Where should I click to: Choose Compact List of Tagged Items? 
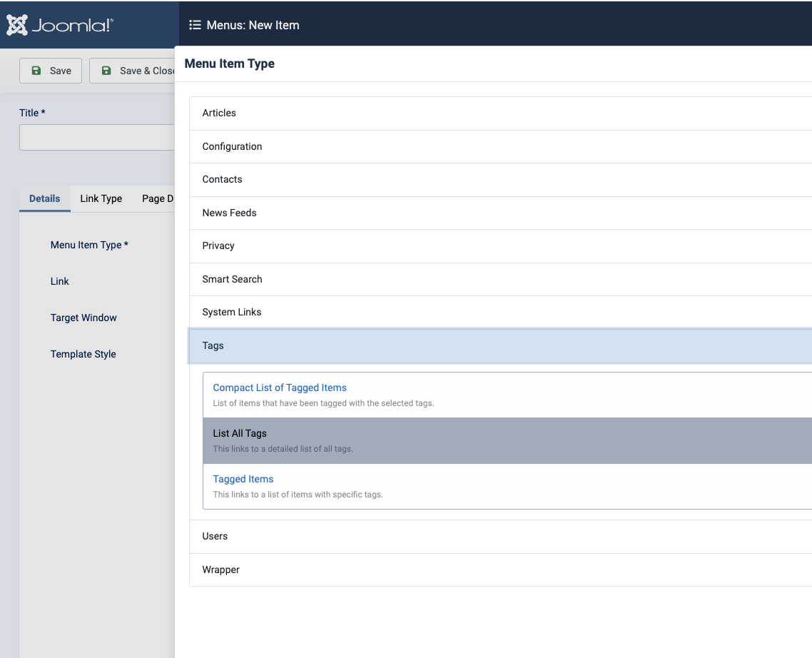[507, 395]
